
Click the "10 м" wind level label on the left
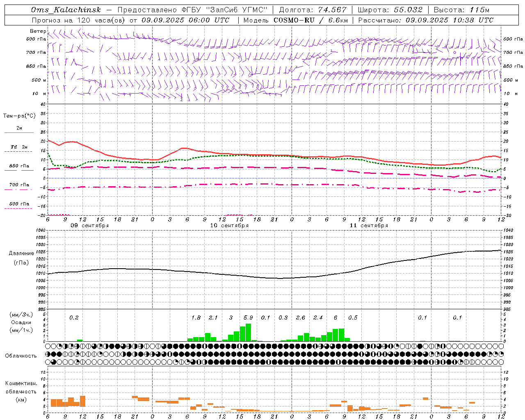click(x=39, y=94)
